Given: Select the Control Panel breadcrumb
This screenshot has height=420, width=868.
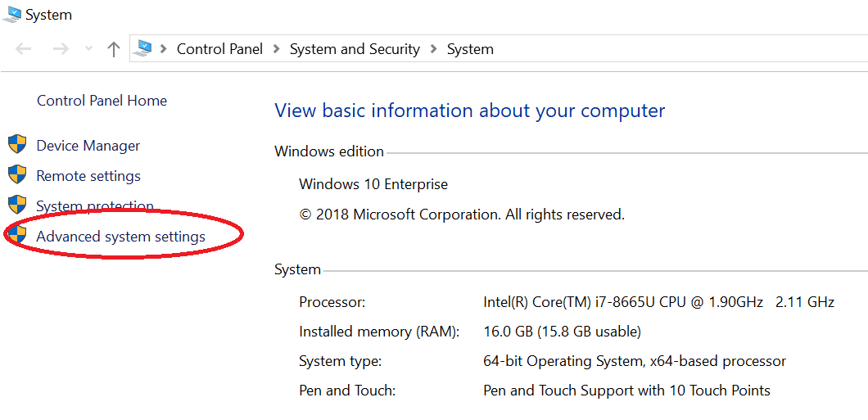Looking at the screenshot, I should (x=219, y=49).
